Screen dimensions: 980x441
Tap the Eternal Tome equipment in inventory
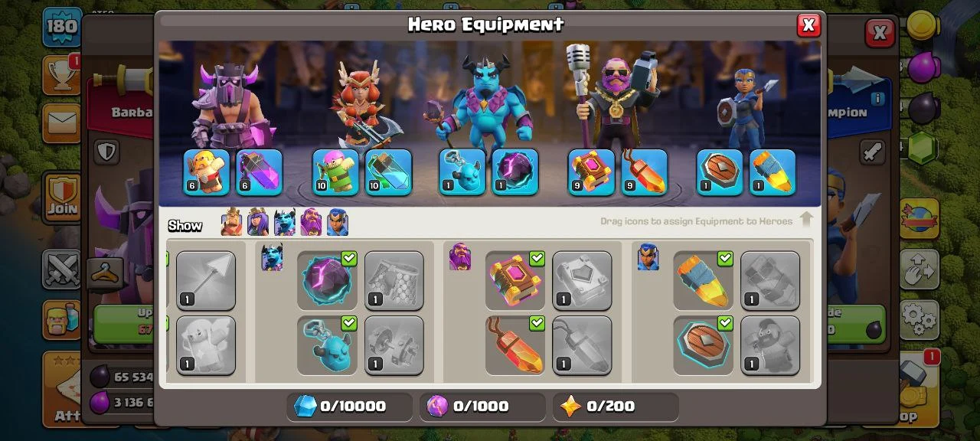pos(515,280)
